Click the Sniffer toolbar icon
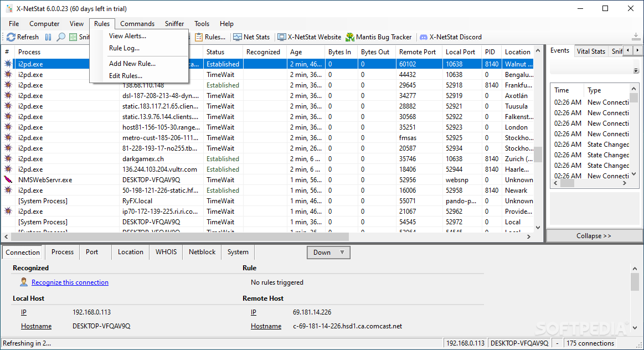This screenshot has height=350, width=644. click(x=73, y=37)
